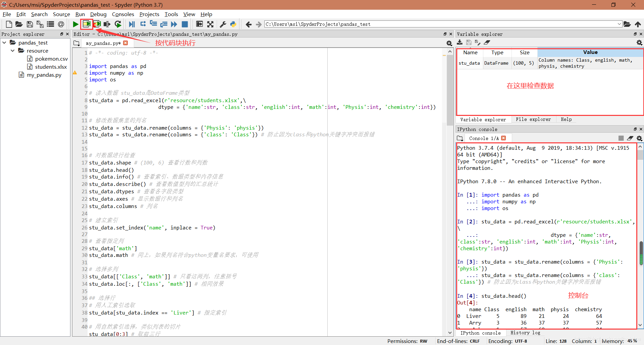Click the console scrollbar down arrow
Image resolution: width=644 pixels, height=345 pixels.
[640, 325]
